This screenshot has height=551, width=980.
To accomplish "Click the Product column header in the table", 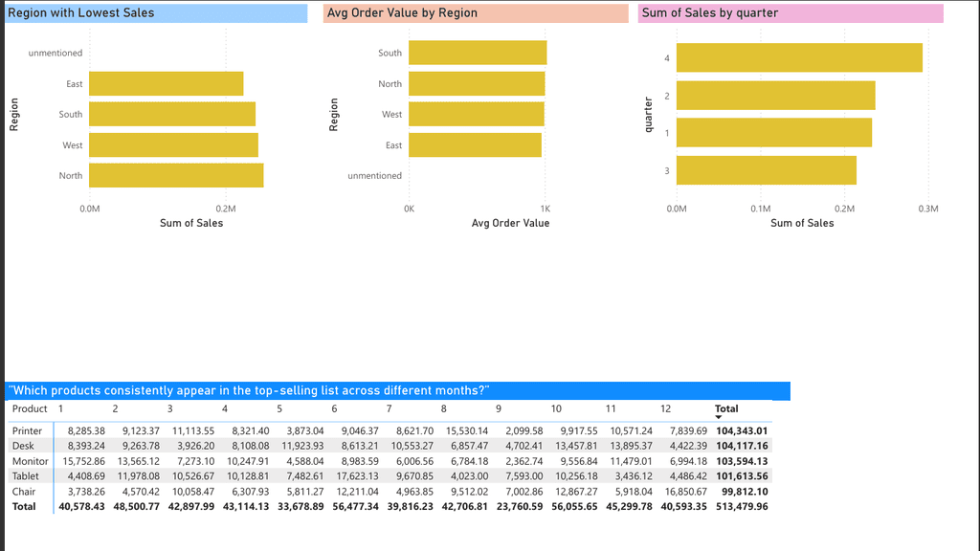I will click(x=29, y=408).
